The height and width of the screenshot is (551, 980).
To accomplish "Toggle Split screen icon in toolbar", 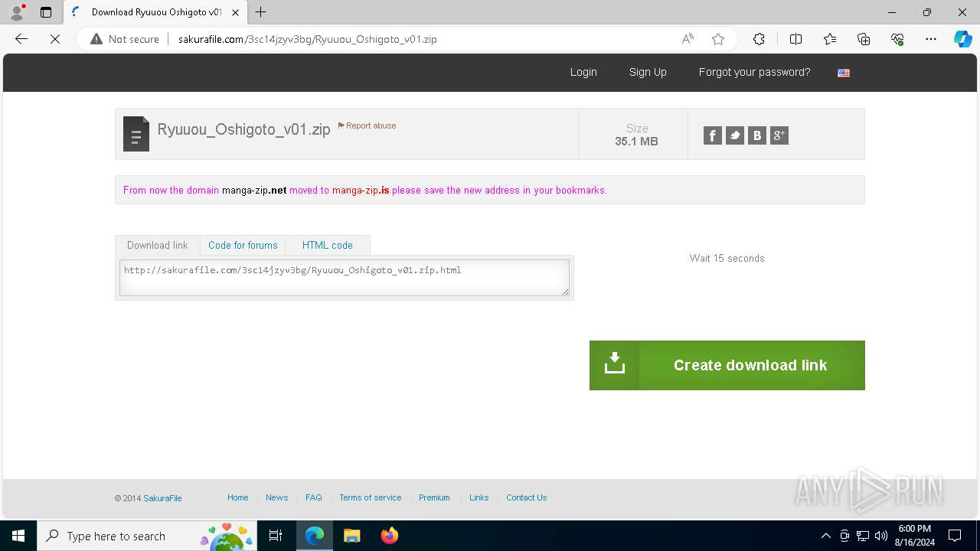I will 795,39.
